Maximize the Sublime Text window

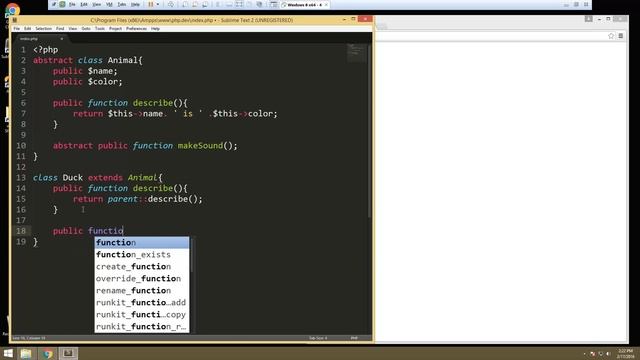[x=353, y=19]
